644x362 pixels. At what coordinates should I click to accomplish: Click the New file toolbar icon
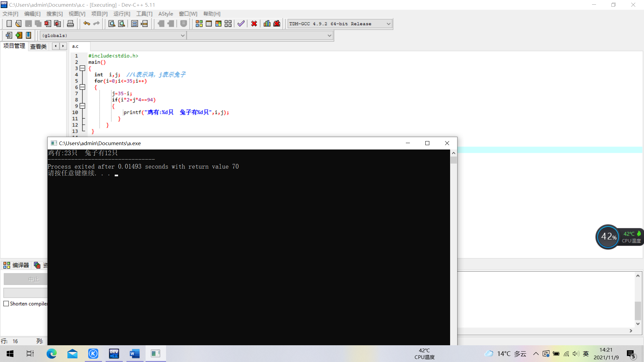pos(9,23)
